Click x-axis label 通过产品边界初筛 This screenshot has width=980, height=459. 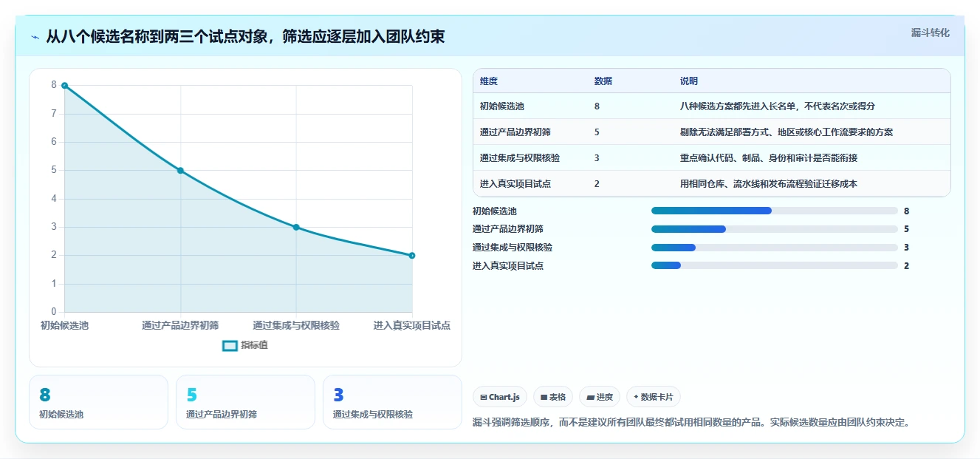[x=180, y=325]
